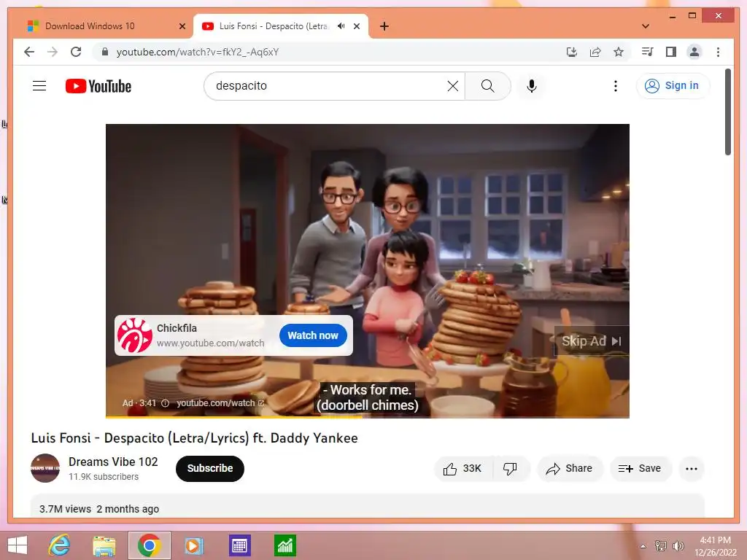Close the Download Windows 10 tab
Screen dimensions: 747x560
(x=182, y=26)
